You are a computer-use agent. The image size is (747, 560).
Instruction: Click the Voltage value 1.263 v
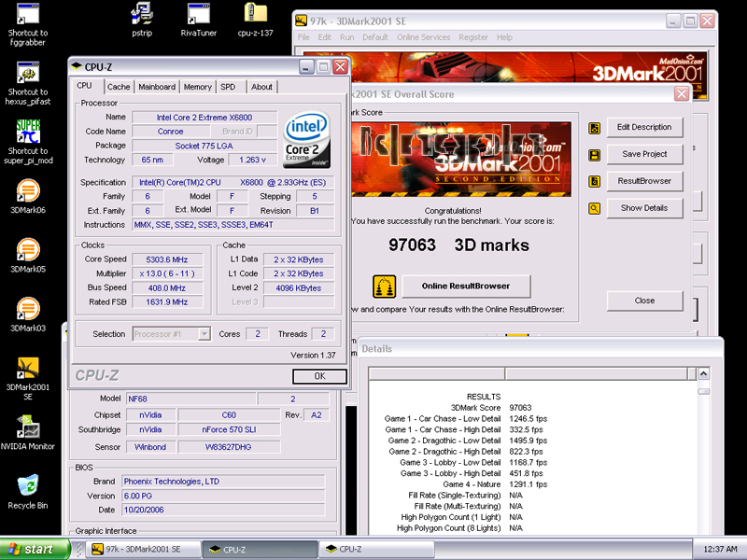point(252,160)
